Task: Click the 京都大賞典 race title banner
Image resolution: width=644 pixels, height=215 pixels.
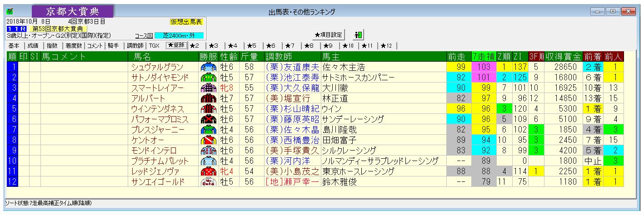Action: pos(73,11)
